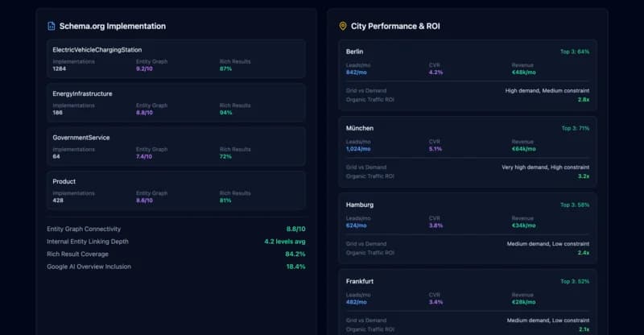
Task: Open the EnergyInfrastructure schema card
Action: pos(175,103)
